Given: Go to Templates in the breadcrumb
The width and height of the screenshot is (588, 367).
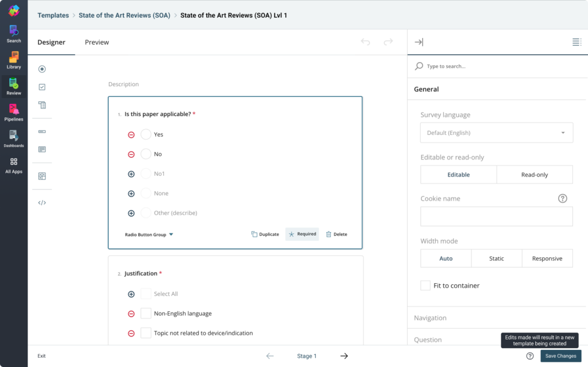Looking at the screenshot, I should click(53, 16).
